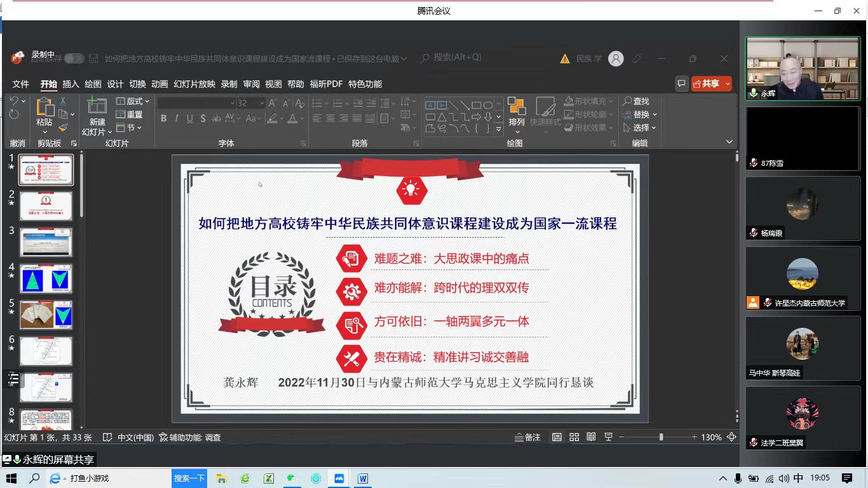Open the Insert (插入) tab
This screenshot has height=488, width=868.
[x=71, y=84]
